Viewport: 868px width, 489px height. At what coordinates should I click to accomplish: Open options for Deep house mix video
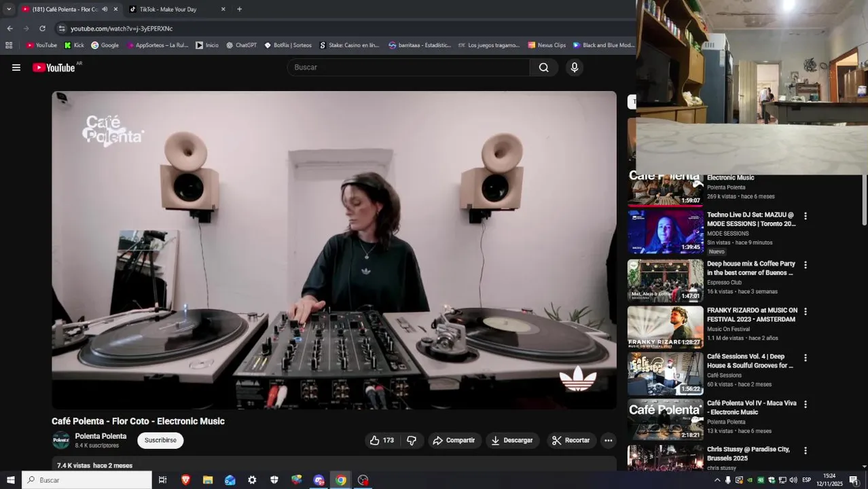pyautogui.click(x=806, y=265)
